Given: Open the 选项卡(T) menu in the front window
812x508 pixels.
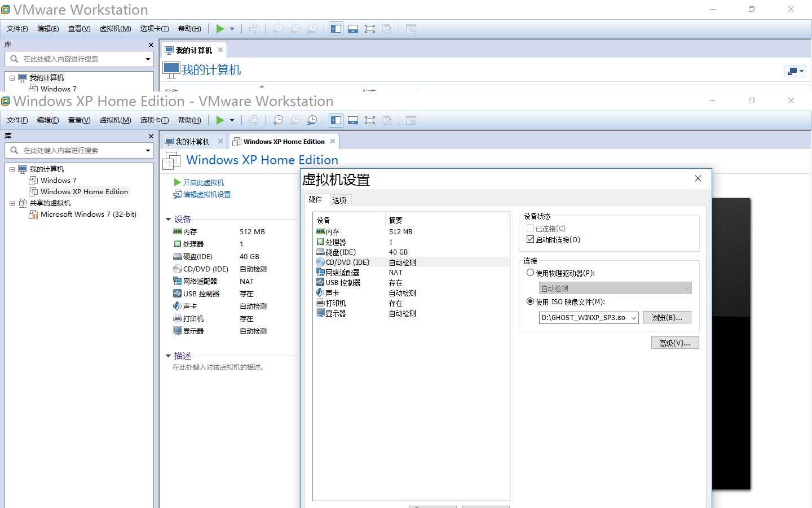Looking at the screenshot, I should [155, 120].
